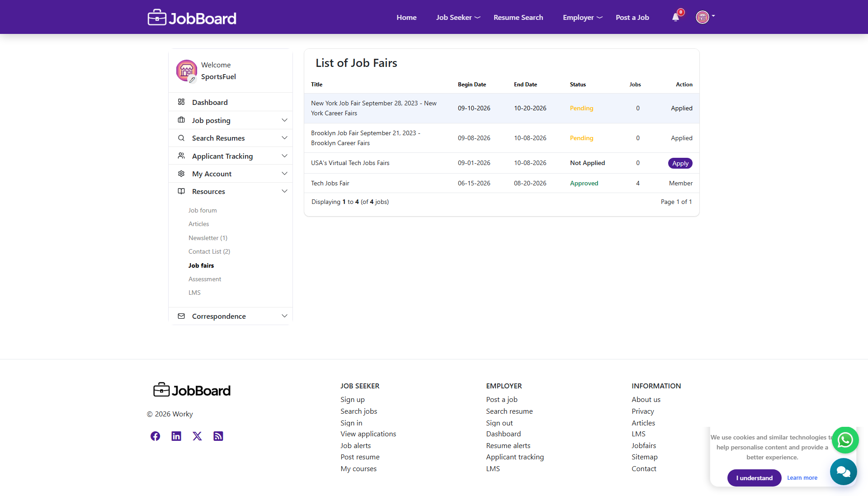
Task: Open Articles under Resources in sidebar
Action: (198, 224)
